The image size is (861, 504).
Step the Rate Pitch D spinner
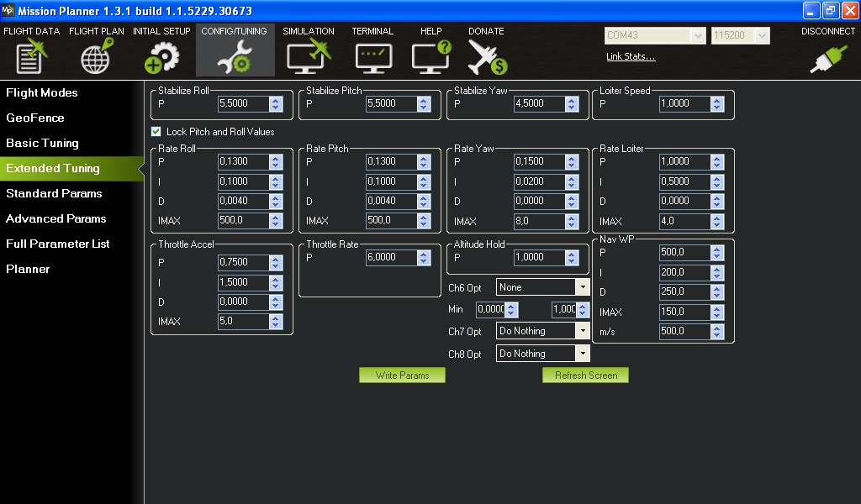tap(424, 202)
